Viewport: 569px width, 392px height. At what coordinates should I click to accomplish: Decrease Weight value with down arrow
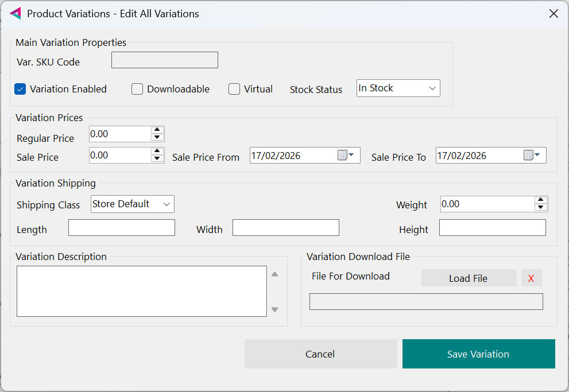click(540, 208)
